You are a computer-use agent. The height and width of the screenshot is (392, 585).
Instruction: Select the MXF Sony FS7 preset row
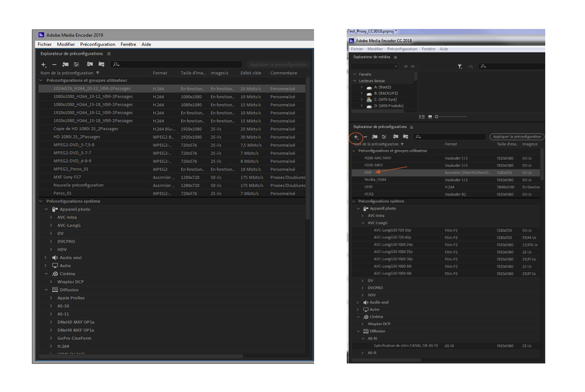172,178
